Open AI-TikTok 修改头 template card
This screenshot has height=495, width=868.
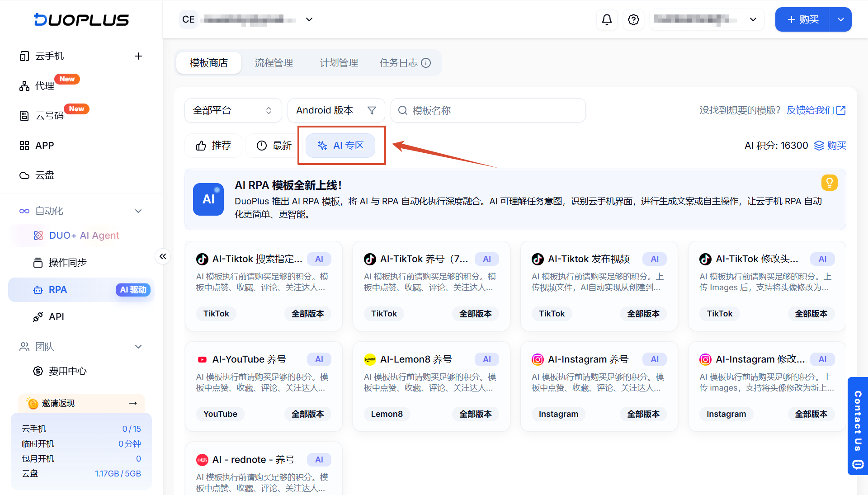click(x=767, y=286)
